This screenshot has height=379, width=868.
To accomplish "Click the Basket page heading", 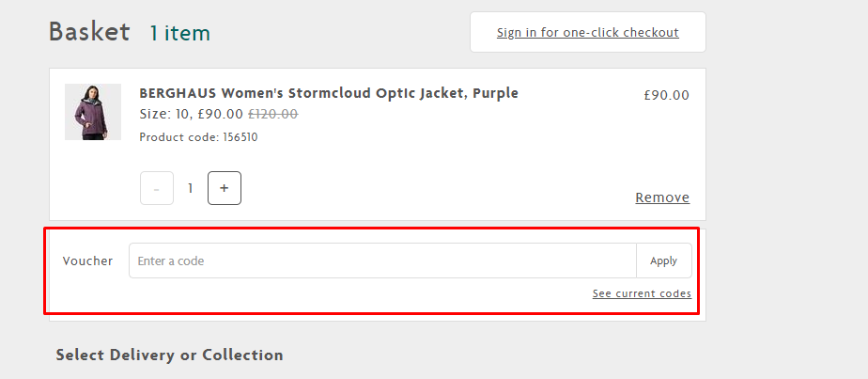I will pos(89,32).
